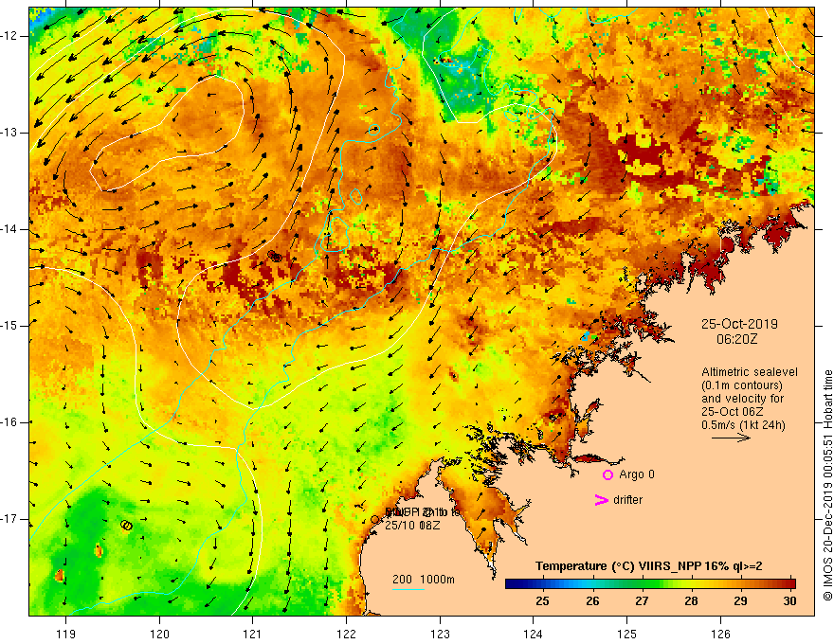This screenshot has width=834, height=644.
Task: Click the longitude axis label '125'
Action: coord(627,635)
